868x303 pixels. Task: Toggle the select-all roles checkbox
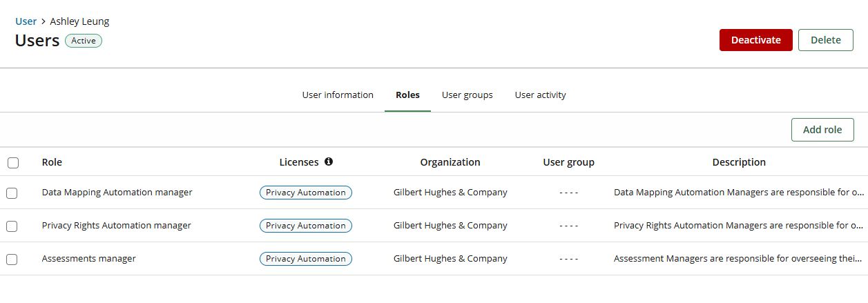click(x=13, y=163)
